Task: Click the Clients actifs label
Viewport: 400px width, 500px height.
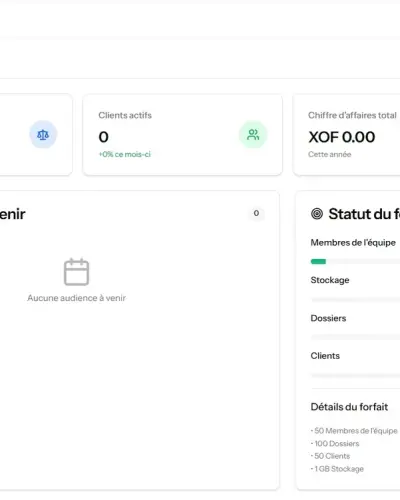Action: (x=125, y=115)
